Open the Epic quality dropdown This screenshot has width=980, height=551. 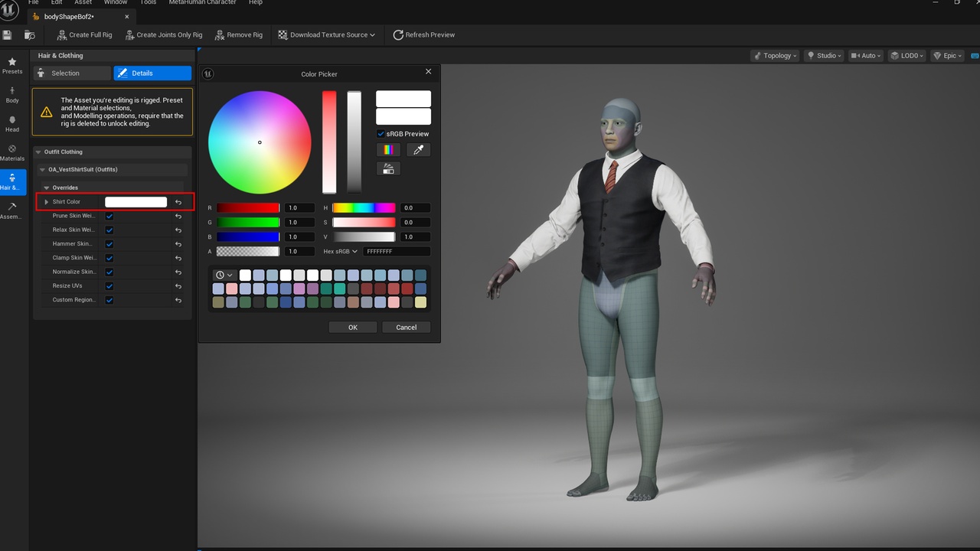(x=947, y=55)
